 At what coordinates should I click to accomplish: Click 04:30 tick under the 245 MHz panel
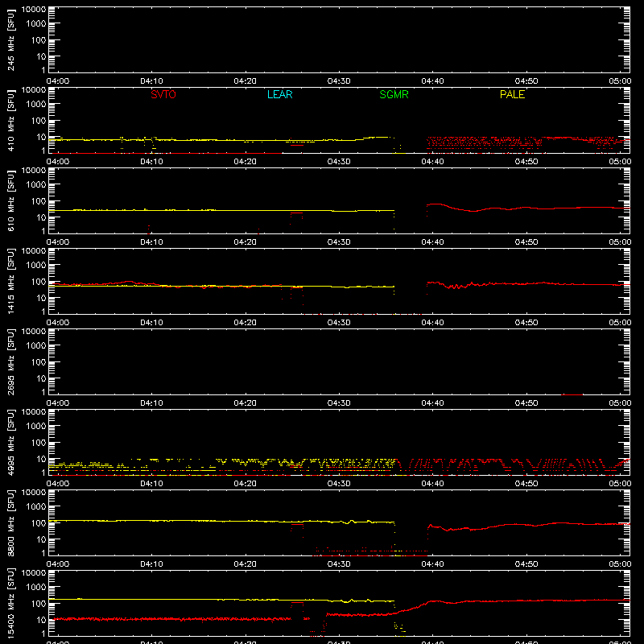[x=339, y=81]
